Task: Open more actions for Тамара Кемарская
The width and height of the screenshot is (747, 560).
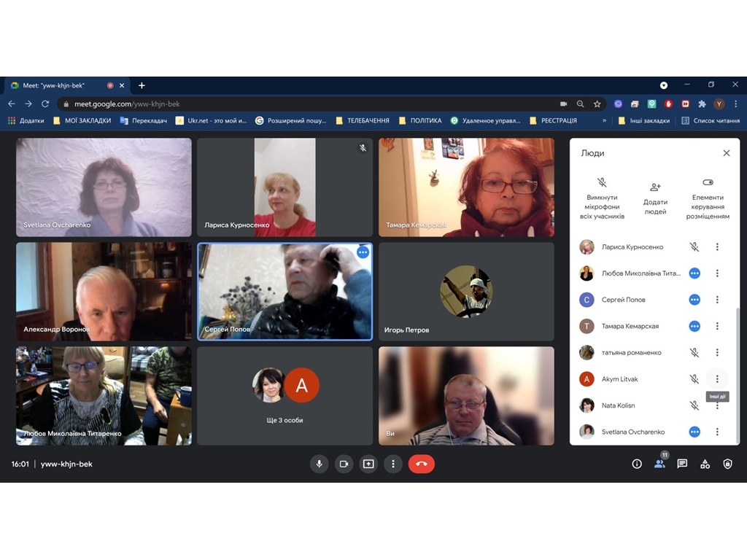Action: (x=717, y=326)
